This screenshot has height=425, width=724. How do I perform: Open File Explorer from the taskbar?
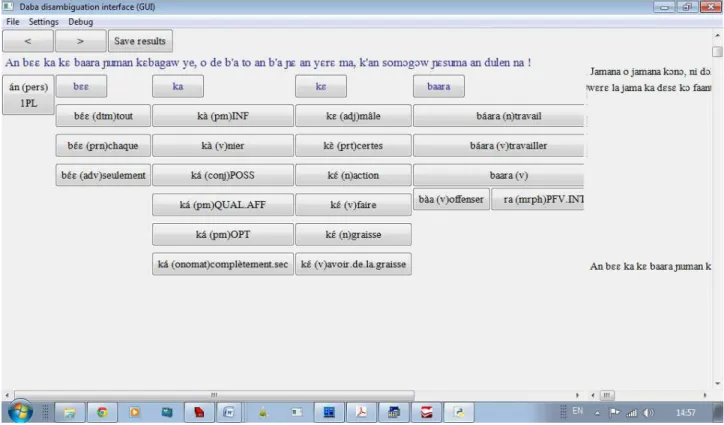coord(70,412)
